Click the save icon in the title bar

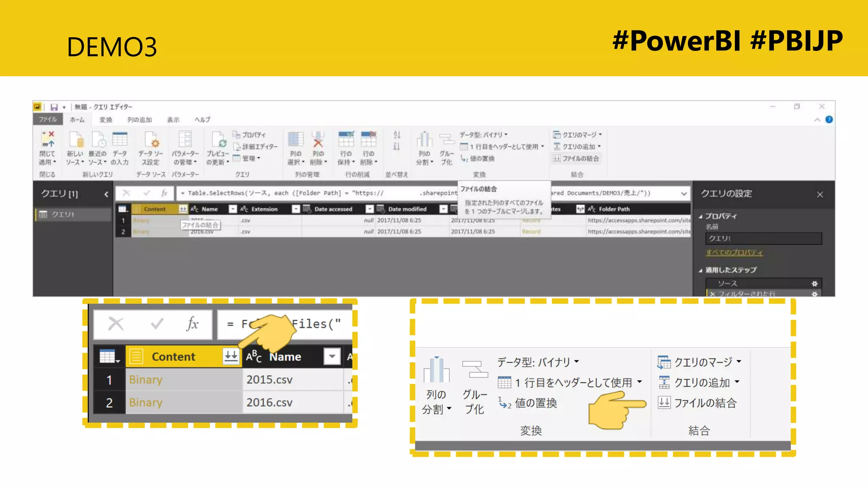point(54,107)
